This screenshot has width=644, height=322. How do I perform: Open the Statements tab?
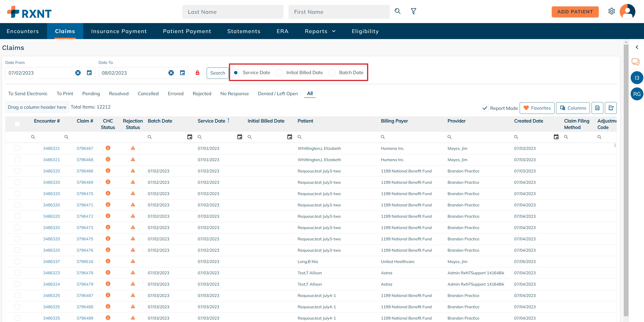click(244, 31)
